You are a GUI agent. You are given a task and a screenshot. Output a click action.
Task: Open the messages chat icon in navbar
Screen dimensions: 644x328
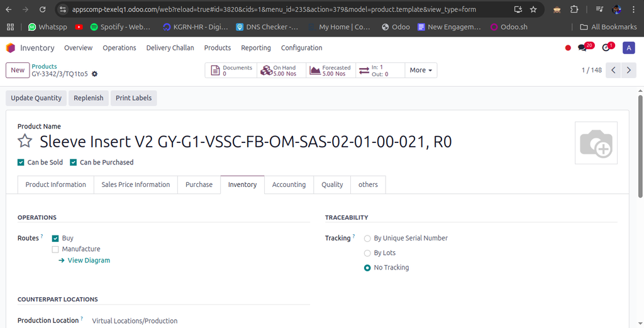(582, 48)
